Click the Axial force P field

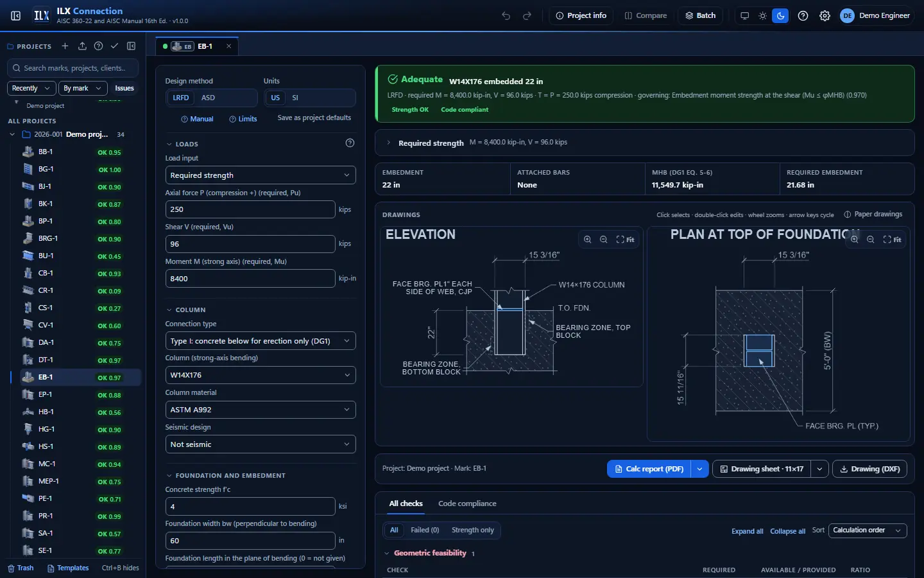[x=250, y=209]
